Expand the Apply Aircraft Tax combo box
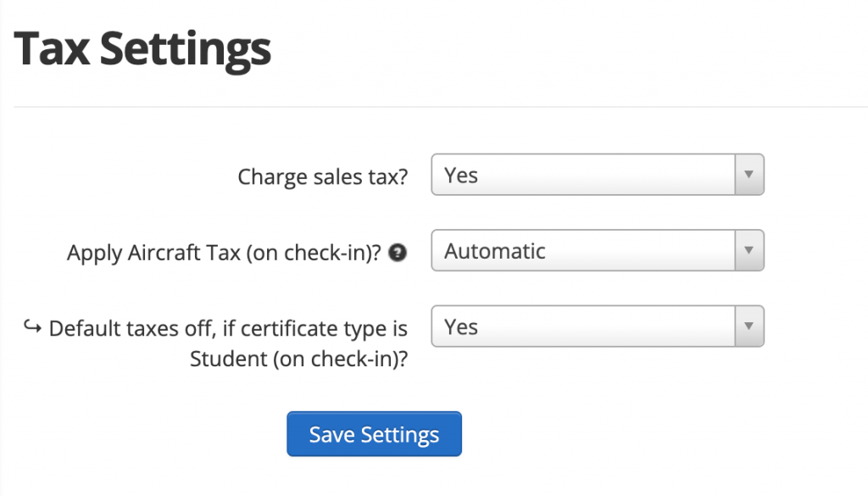This screenshot has width=868, height=496. click(x=597, y=251)
